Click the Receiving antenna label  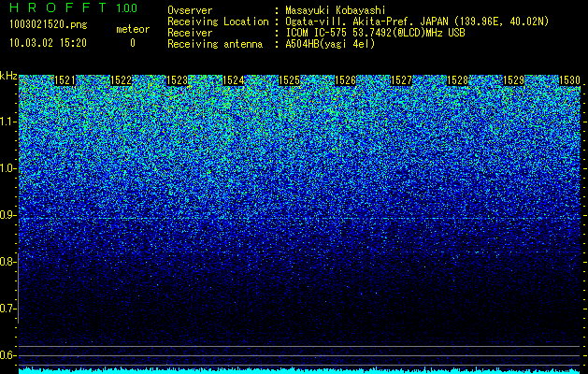tap(215, 44)
